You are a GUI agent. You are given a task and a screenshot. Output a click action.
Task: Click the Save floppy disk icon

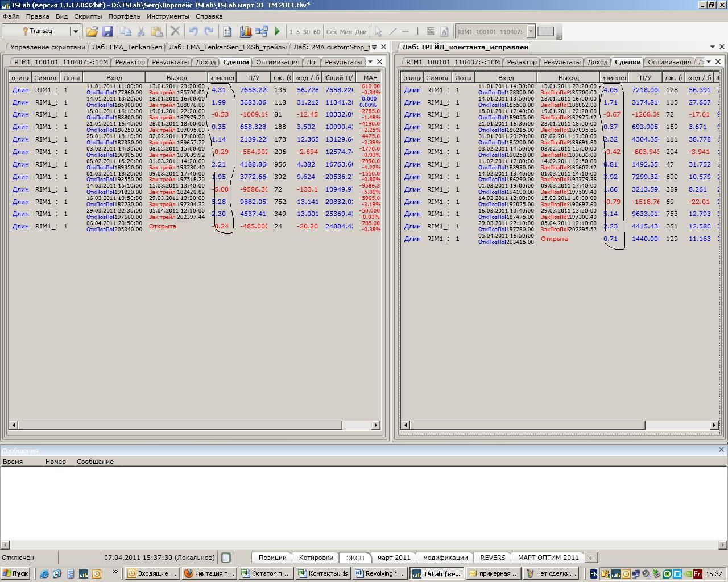(x=107, y=32)
